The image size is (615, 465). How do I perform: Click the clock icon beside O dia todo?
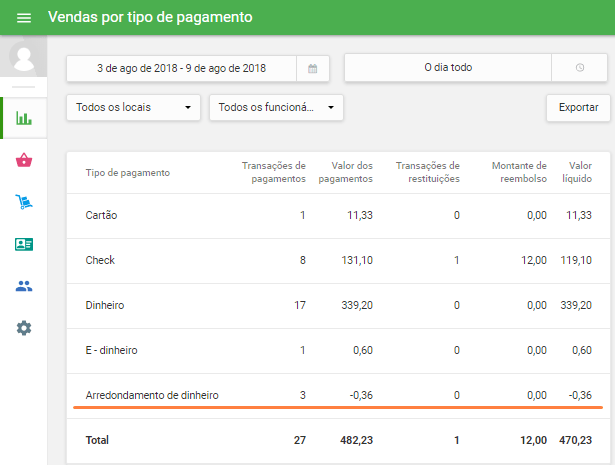tap(580, 68)
